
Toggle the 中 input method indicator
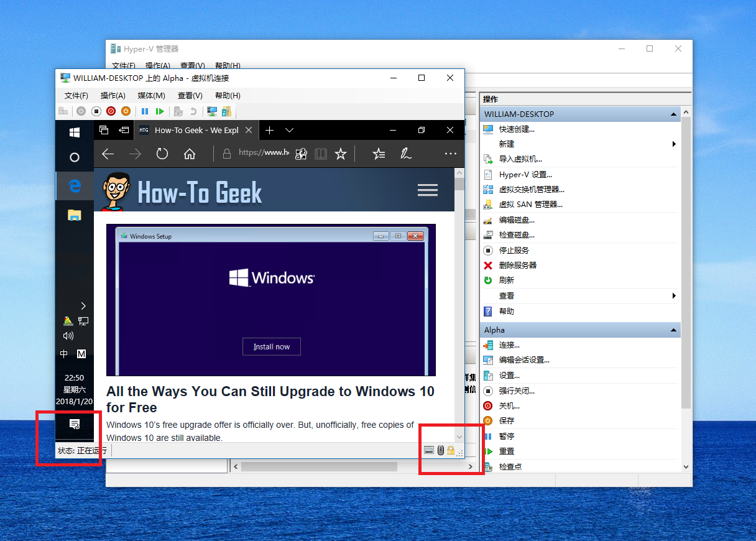click(x=64, y=353)
